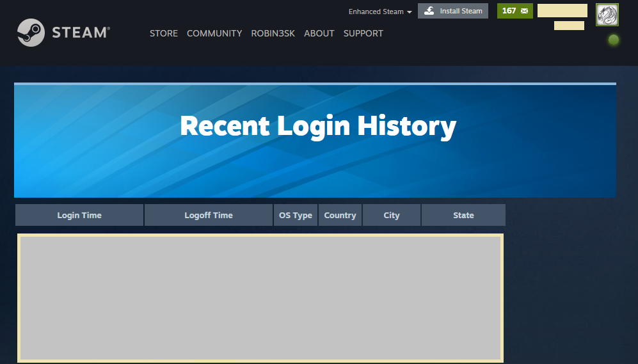Open the SUPPORT page
This screenshot has width=638, height=364.
click(363, 33)
